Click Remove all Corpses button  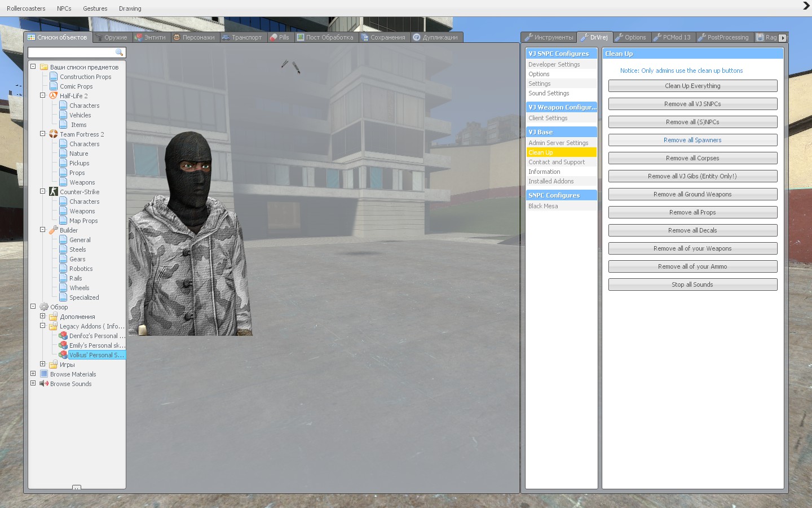(692, 158)
